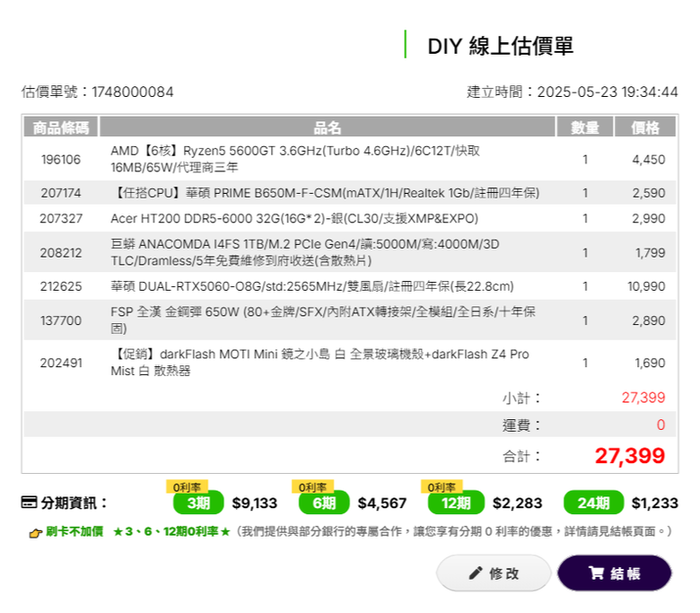Click the 華碩 DUAL-RTX5060-O8G product name
The height and width of the screenshot is (613, 700).
click(312, 286)
